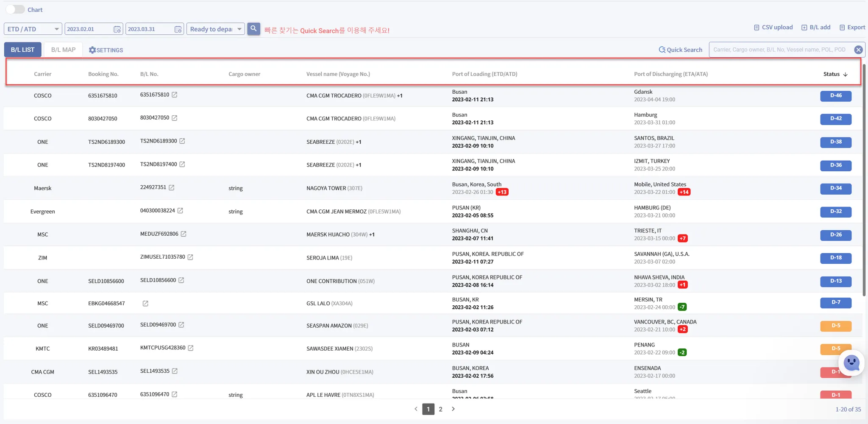Open external link for B/L MEDUZF692806
Image resolution: width=868 pixels, height=424 pixels.
pyautogui.click(x=184, y=234)
